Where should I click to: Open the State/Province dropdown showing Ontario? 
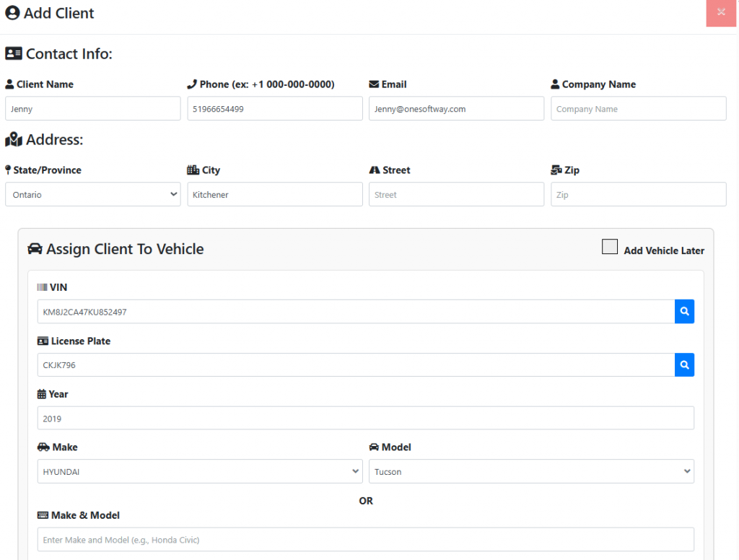tap(93, 194)
